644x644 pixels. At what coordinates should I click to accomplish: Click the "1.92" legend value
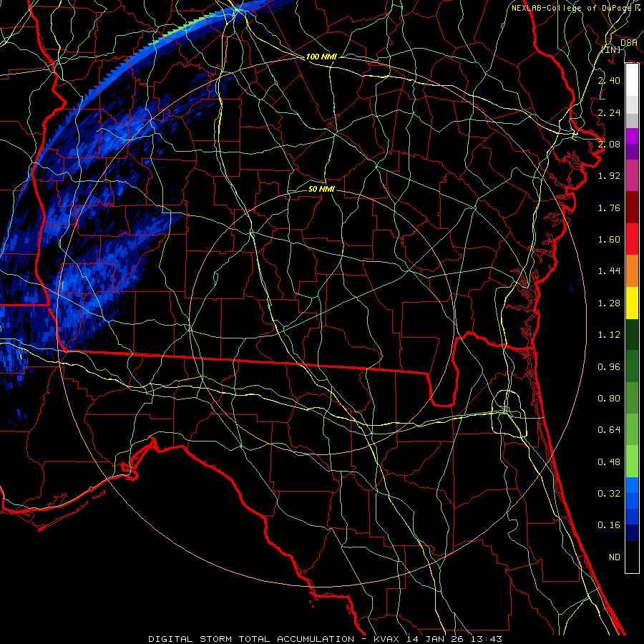pyautogui.click(x=609, y=176)
